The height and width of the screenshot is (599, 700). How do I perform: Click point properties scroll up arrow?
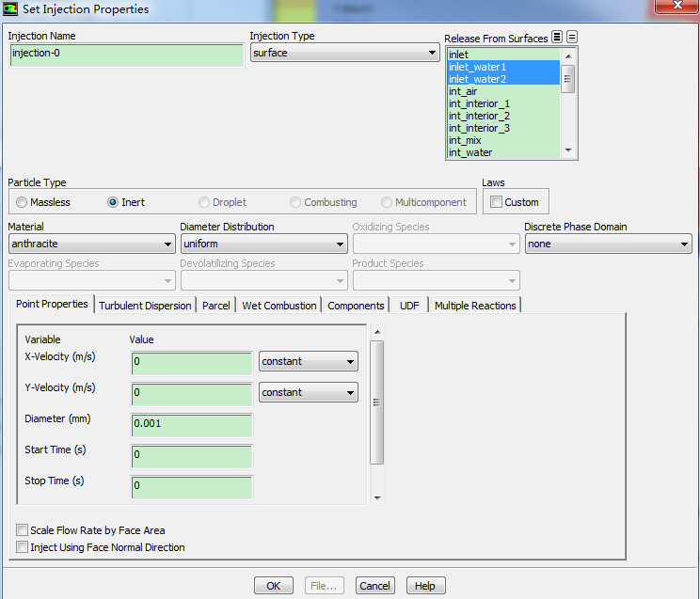(377, 331)
